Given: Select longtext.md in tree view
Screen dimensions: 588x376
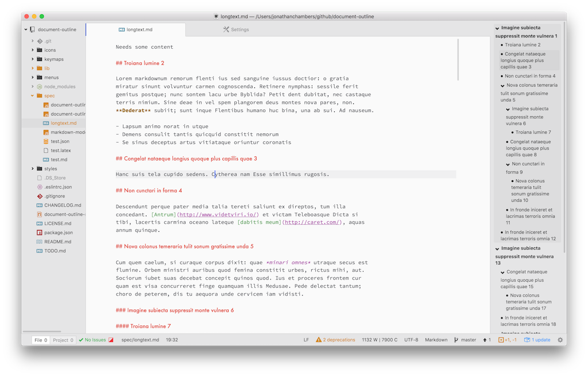Looking at the screenshot, I should click(63, 123).
